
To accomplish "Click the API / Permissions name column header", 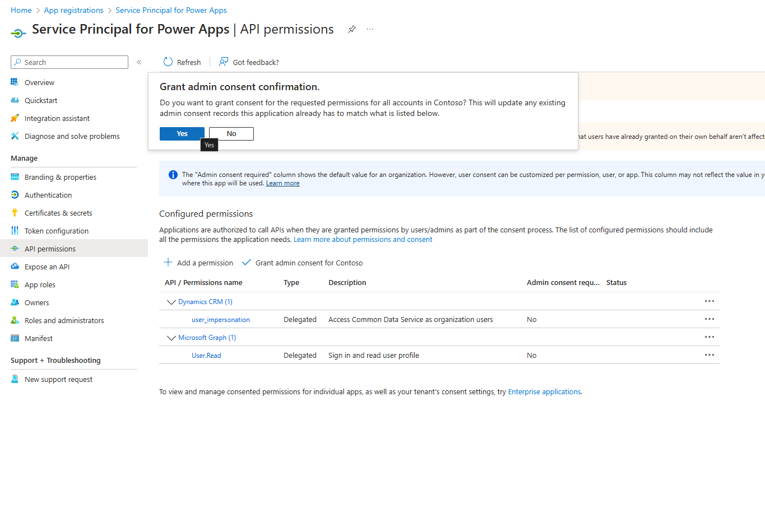I will [x=203, y=282].
